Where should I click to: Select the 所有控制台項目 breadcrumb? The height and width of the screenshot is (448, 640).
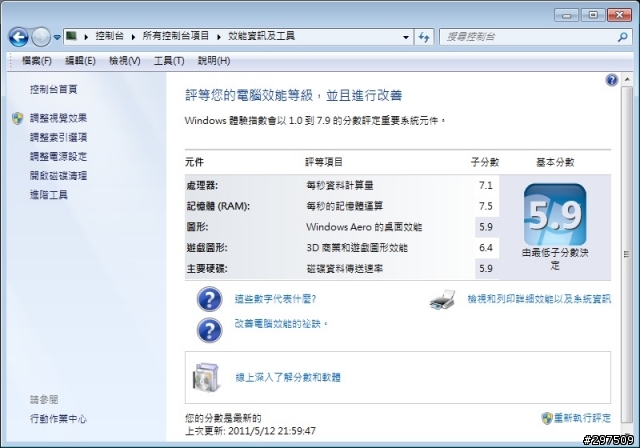click(x=176, y=36)
